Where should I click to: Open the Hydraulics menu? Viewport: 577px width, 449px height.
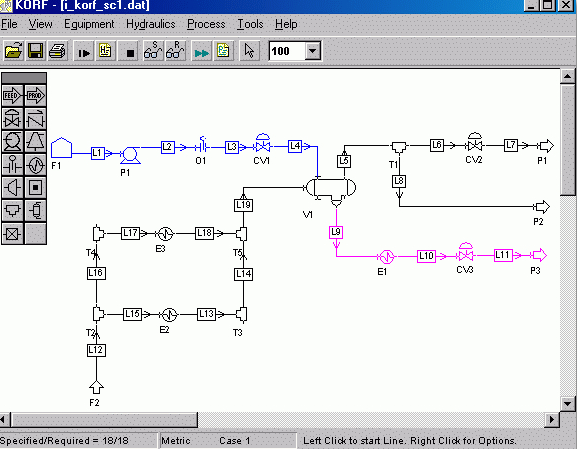click(151, 24)
